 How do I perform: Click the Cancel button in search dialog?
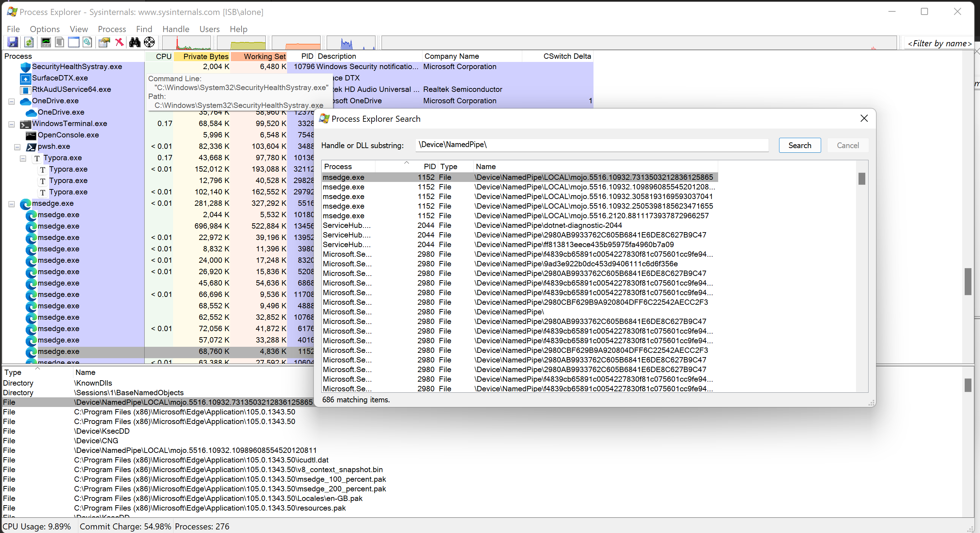click(x=847, y=145)
